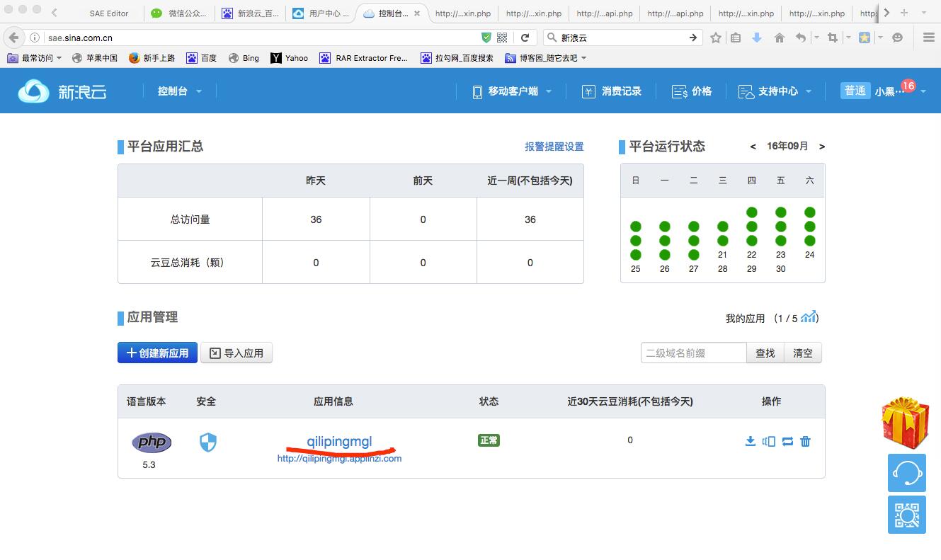The image size is (941, 560).
Task: Click the 清空 button
Action: point(803,353)
